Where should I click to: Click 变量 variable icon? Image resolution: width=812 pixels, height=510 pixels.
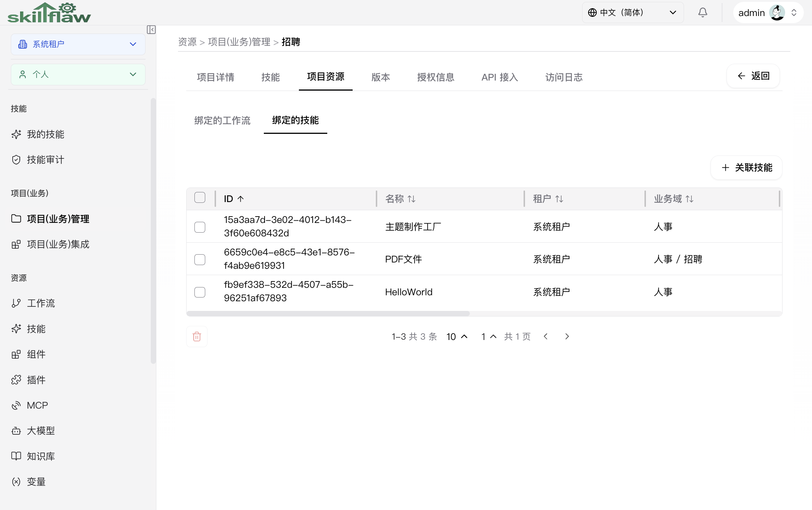click(x=16, y=482)
